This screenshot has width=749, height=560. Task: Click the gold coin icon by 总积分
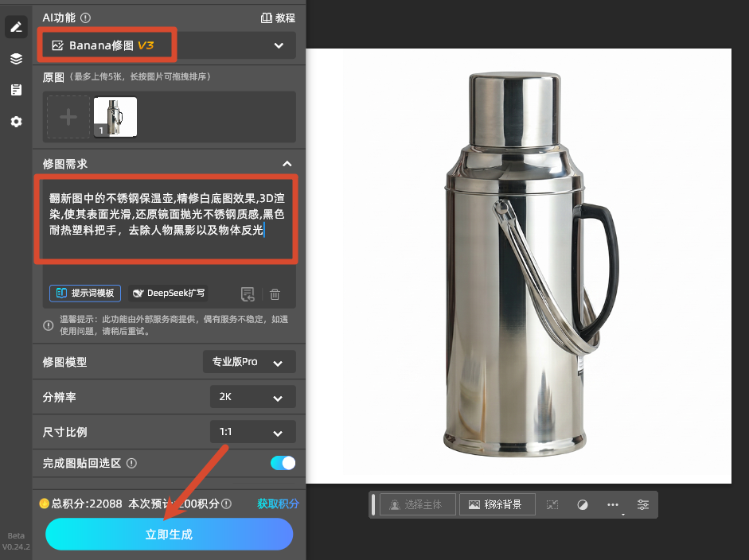(44, 504)
